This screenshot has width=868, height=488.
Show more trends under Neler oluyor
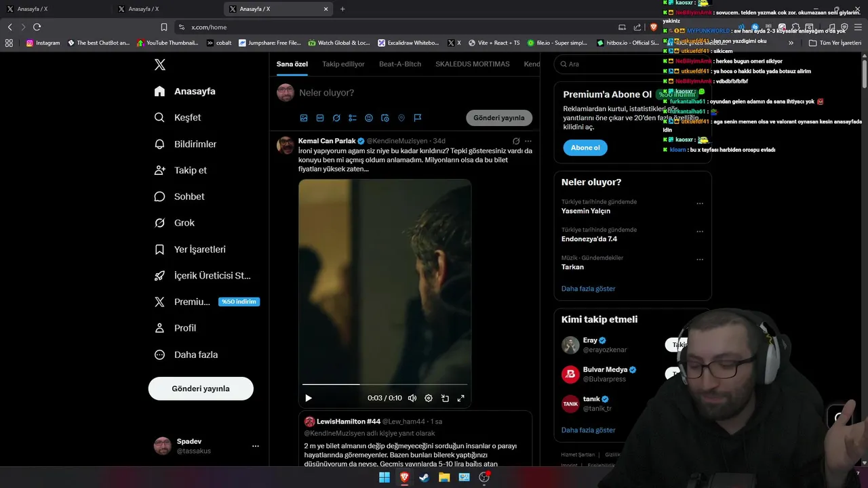(x=588, y=289)
